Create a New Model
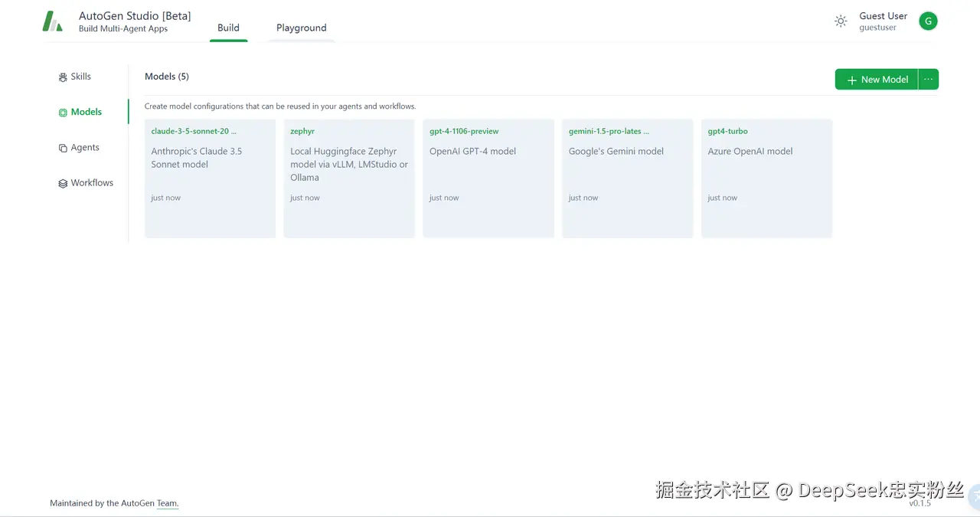This screenshot has width=980, height=517. point(877,79)
